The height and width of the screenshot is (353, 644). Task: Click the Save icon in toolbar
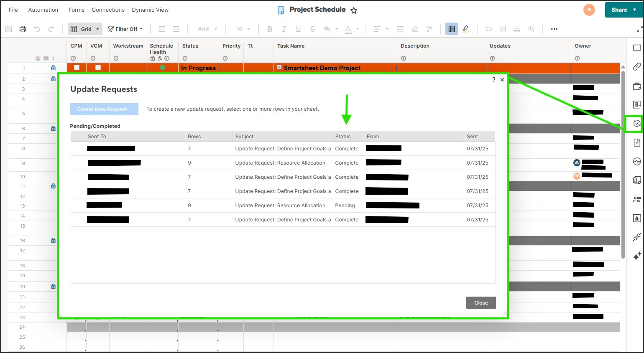pos(8,29)
